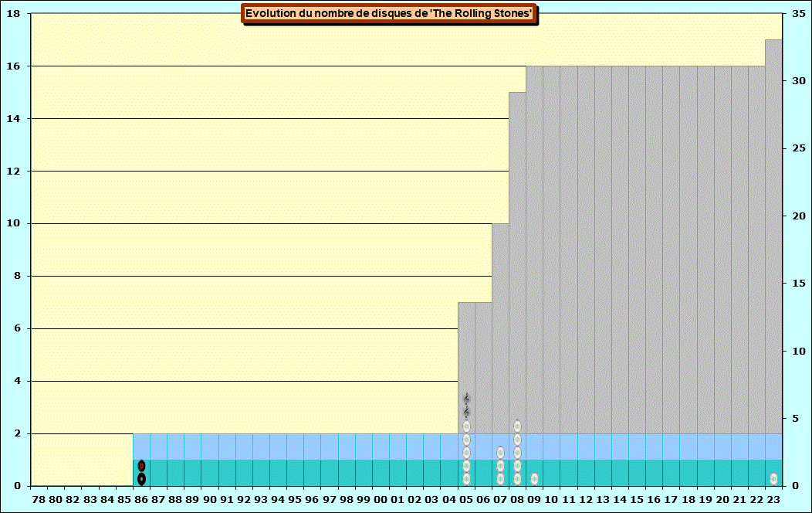Click x-axis year label 08

point(517,500)
